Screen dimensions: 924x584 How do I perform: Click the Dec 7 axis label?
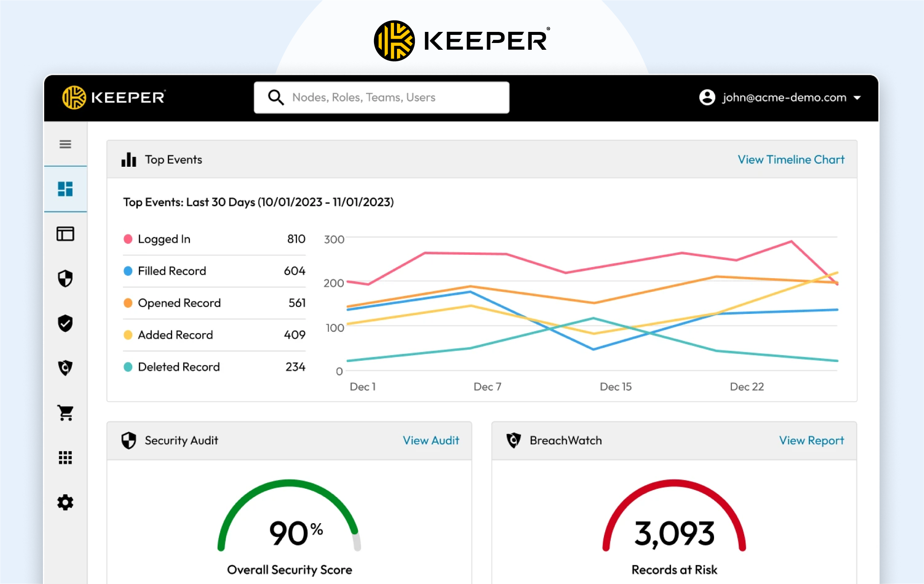tap(488, 387)
